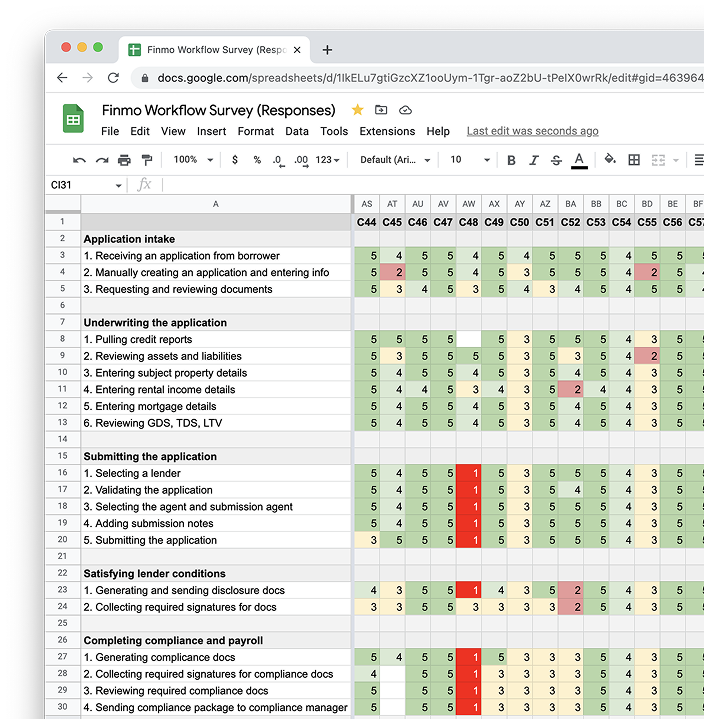
Task: Open the Edit menu
Action: (x=140, y=131)
